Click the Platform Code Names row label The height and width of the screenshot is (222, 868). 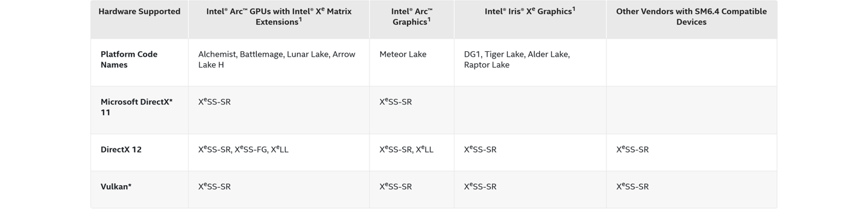point(129,59)
